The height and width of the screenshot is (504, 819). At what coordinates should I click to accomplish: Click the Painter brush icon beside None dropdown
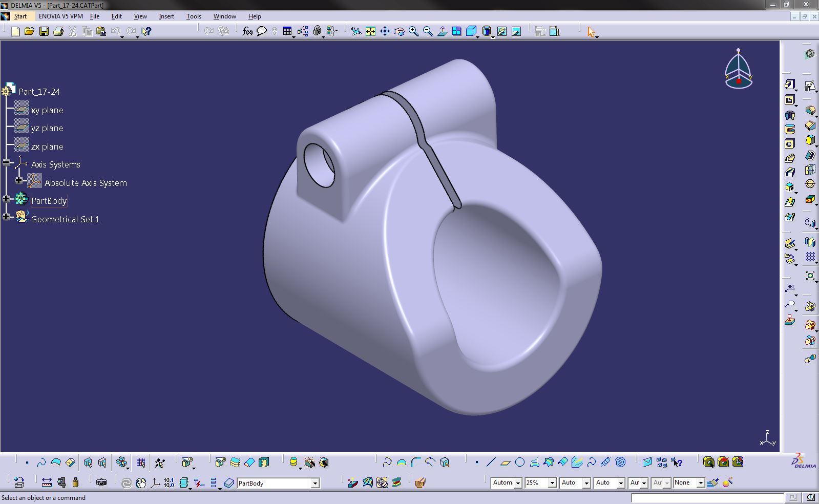[712, 482]
